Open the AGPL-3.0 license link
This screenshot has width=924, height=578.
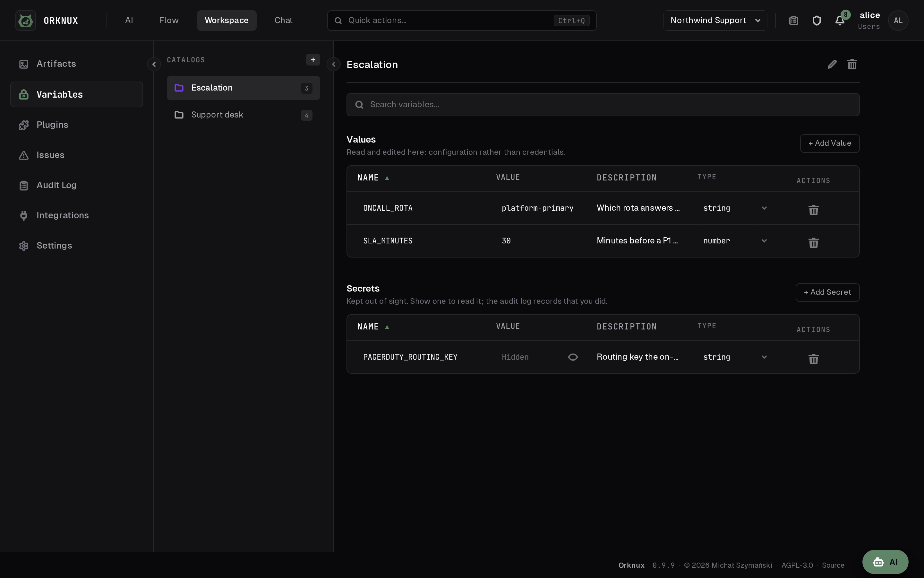[797, 565]
